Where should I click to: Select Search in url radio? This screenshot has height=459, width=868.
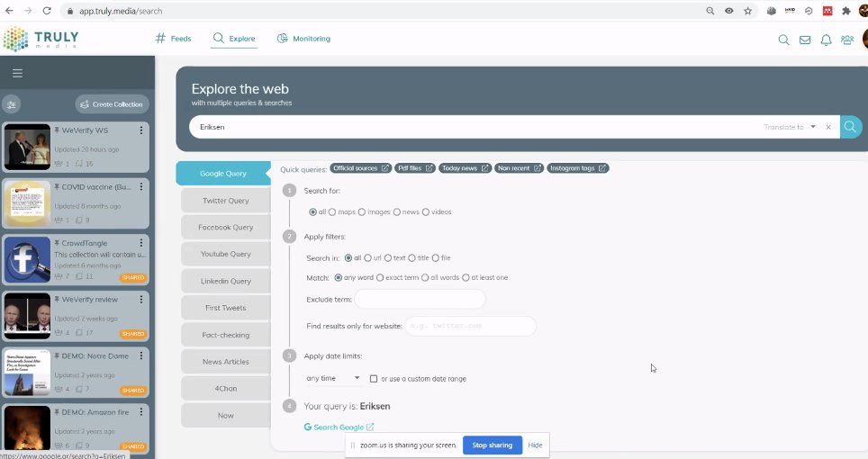pos(367,258)
